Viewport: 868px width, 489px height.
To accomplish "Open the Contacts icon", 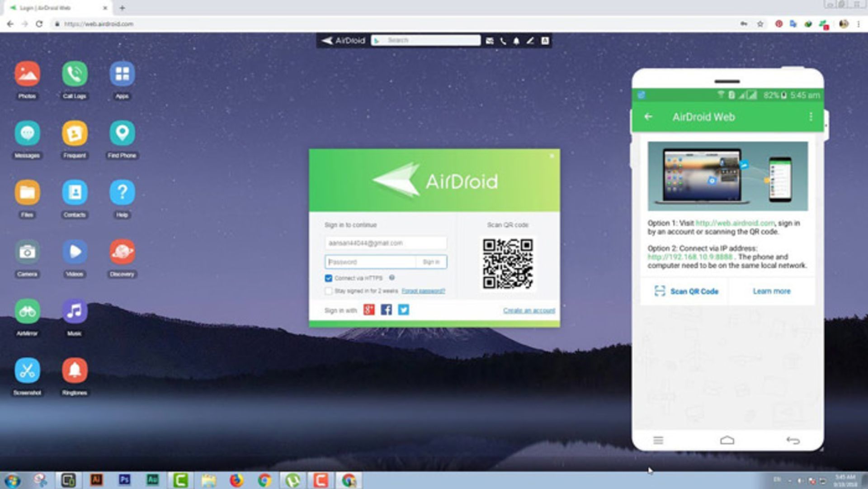I will point(75,193).
